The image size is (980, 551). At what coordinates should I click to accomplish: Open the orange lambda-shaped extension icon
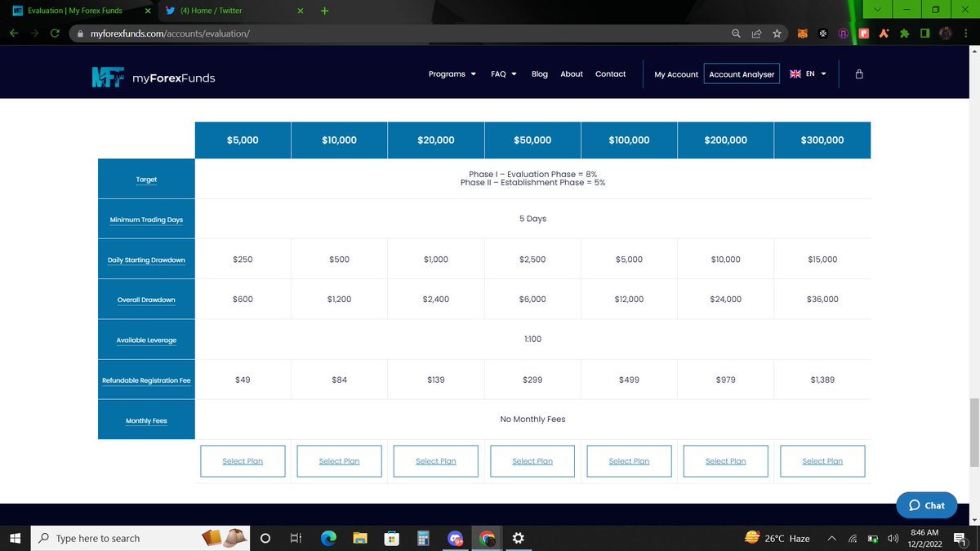pos(884,33)
